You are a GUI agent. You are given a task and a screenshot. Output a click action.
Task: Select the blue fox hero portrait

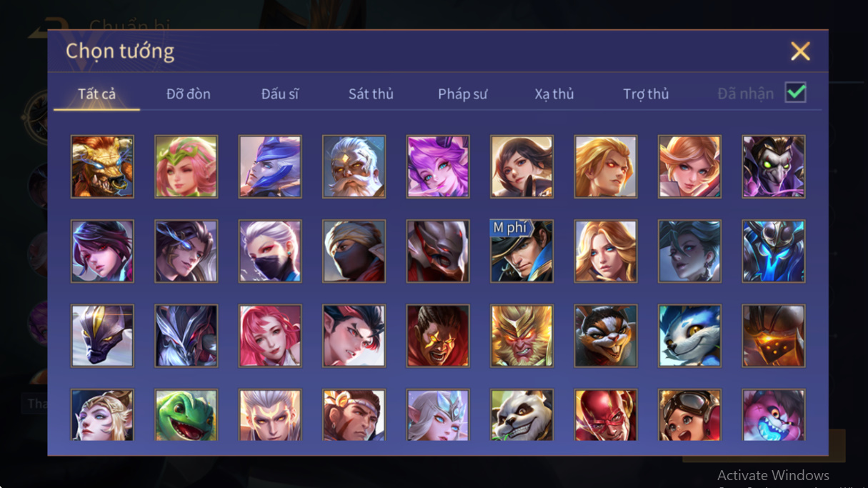[x=689, y=335]
